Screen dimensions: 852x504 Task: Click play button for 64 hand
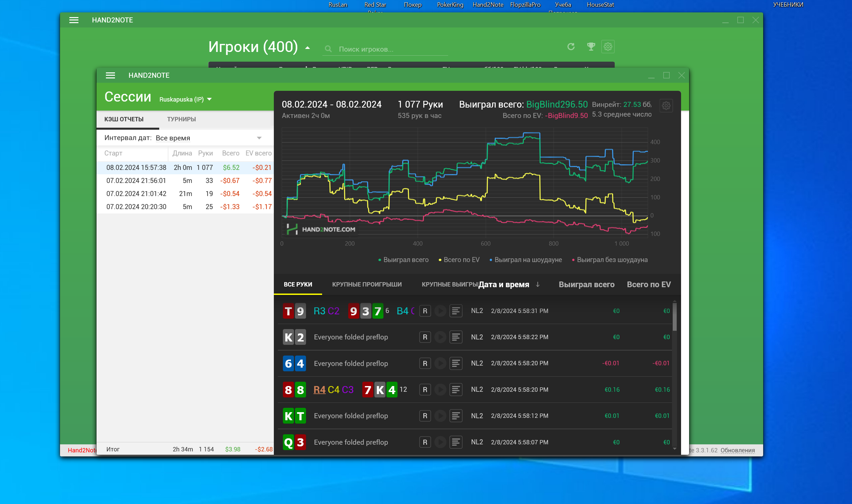440,363
